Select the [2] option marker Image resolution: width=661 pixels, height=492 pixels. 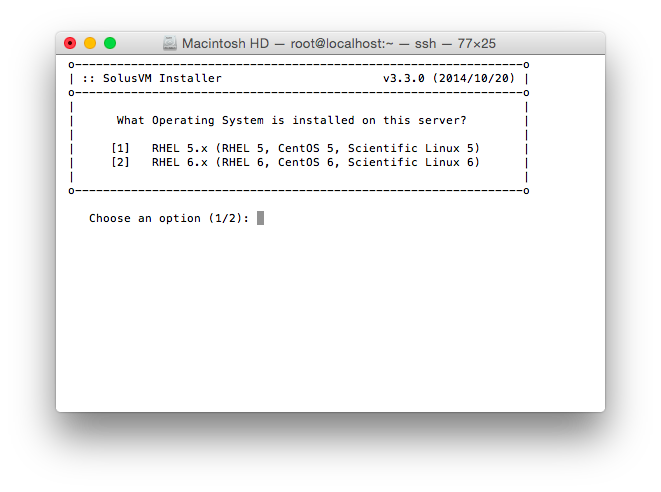(121, 162)
